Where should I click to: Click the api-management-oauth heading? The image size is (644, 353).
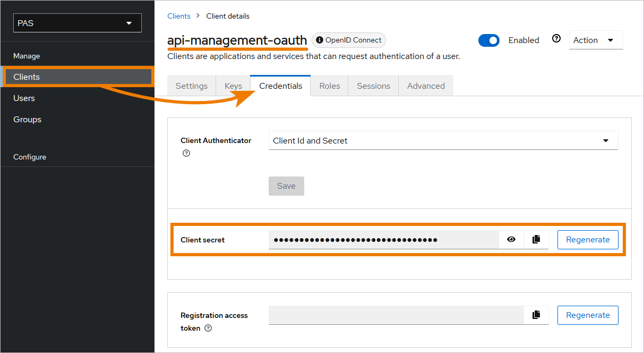pyautogui.click(x=237, y=40)
